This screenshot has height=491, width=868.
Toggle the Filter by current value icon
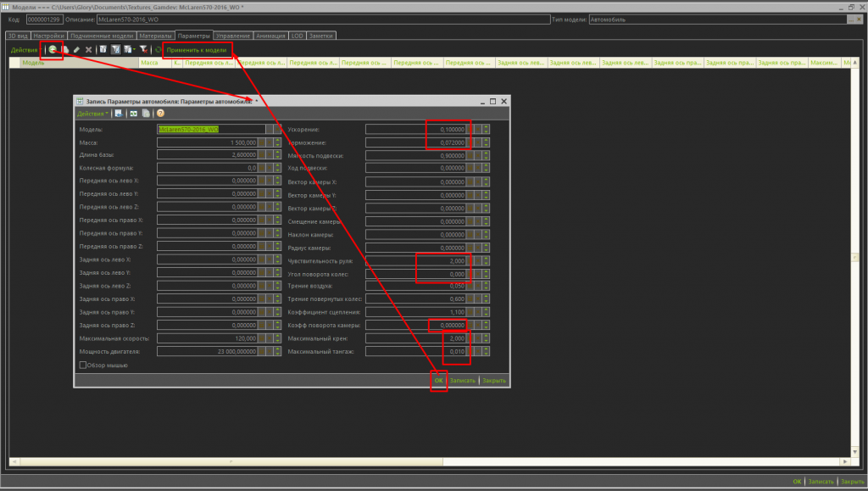coord(115,50)
